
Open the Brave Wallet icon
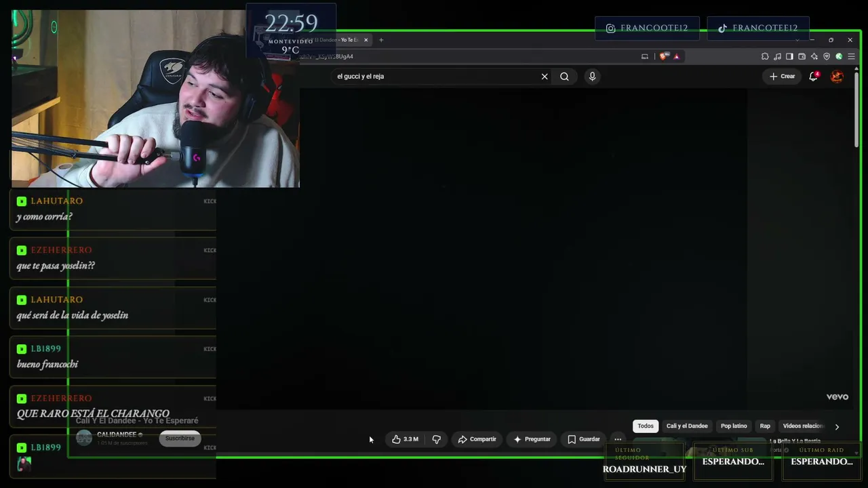coord(802,56)
